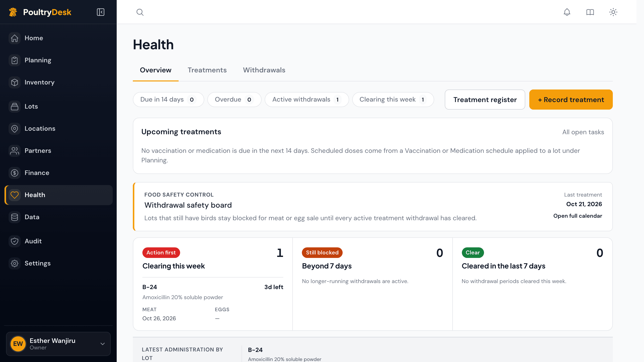The image size is (644, 362).
Task: Open Partners page
Action: click(x=58, y=151)
